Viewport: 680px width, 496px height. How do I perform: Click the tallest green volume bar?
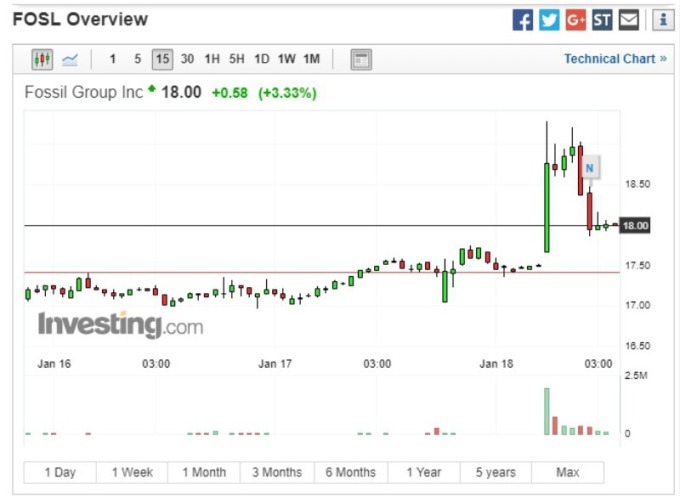tap(546, 411)
